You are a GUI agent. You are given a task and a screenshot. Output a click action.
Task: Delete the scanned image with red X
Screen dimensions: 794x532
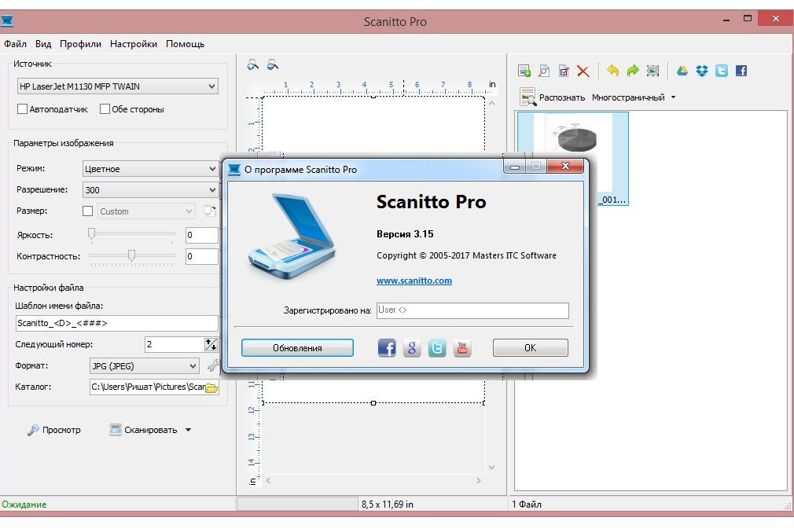tap(583, 71)
